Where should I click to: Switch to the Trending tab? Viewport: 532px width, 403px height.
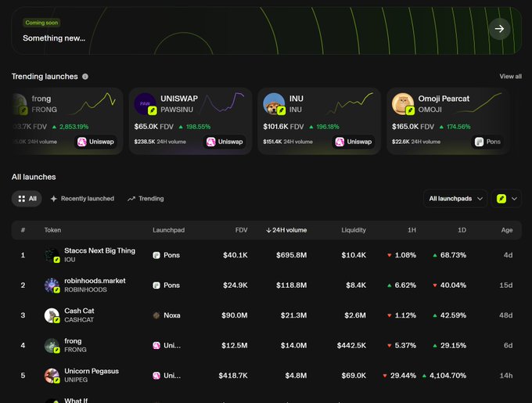(x=146, y=199)
